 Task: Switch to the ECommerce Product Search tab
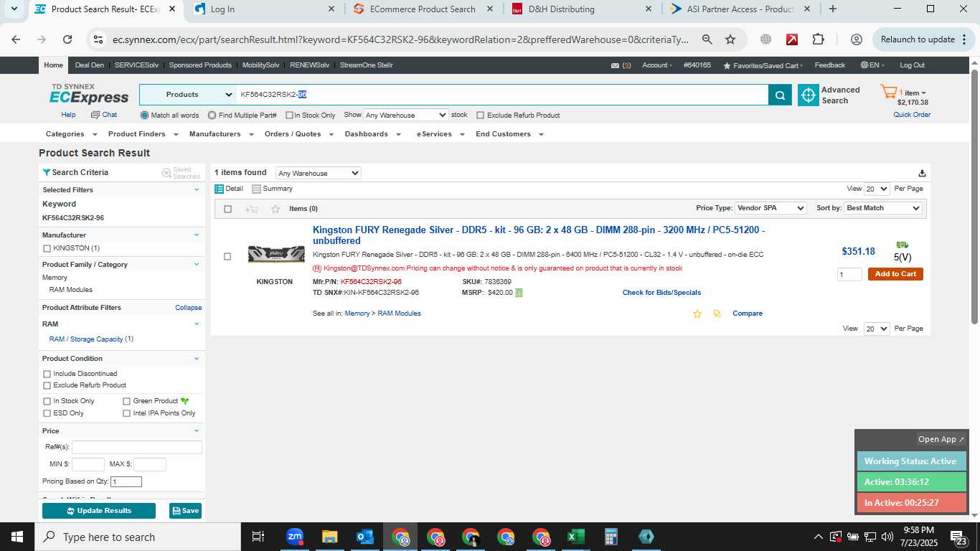422,9
